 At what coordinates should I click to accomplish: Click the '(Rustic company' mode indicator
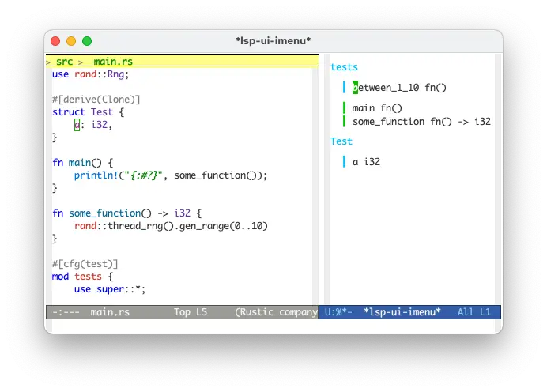tap(277, 312)
